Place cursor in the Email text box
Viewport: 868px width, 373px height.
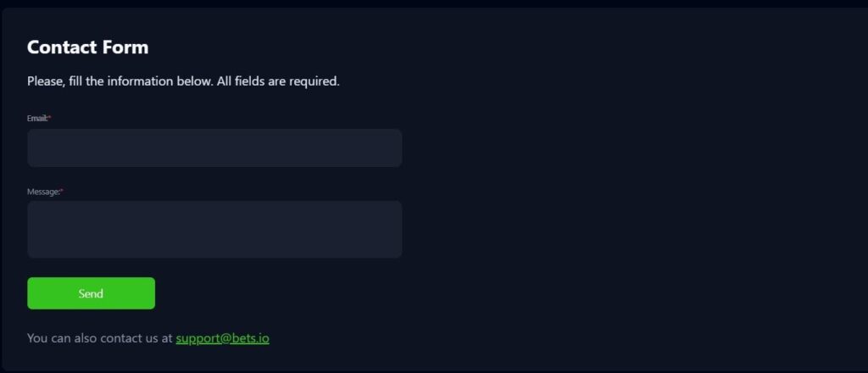214,148
